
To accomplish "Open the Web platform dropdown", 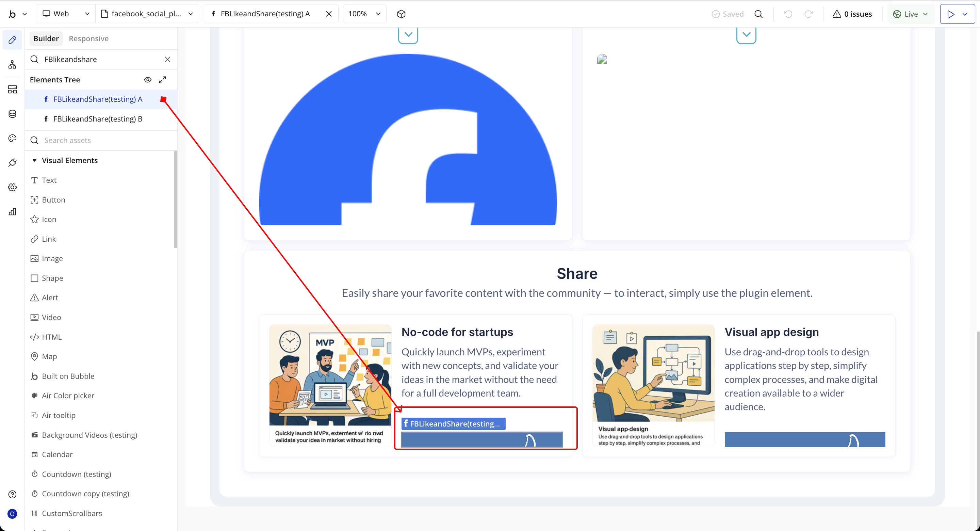I will [65, 14].
